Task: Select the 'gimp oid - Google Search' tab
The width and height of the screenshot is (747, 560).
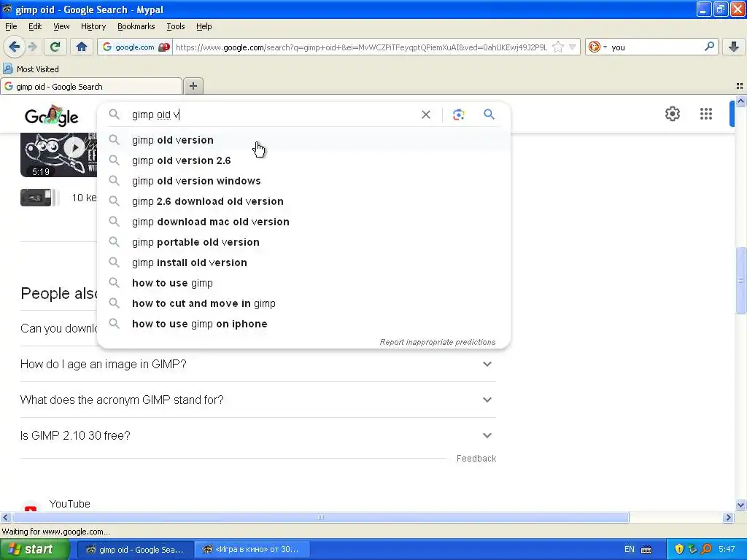Action: 91,86
